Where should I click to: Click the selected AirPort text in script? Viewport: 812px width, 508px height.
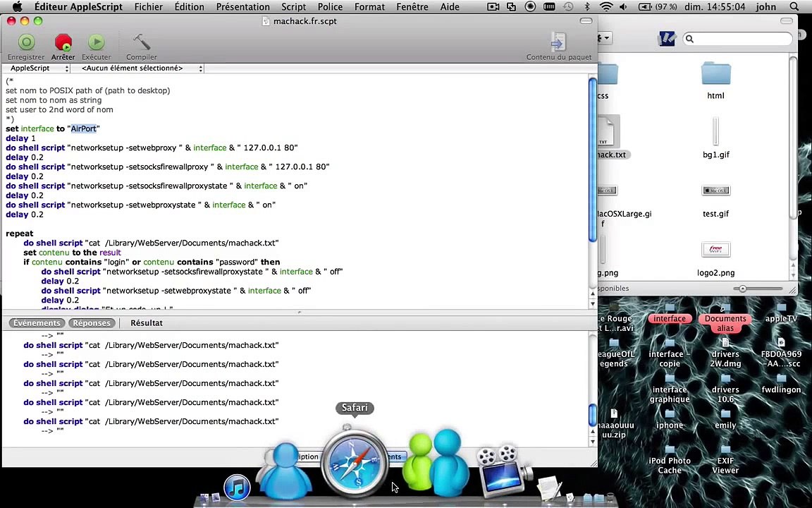tap(84, 128)
